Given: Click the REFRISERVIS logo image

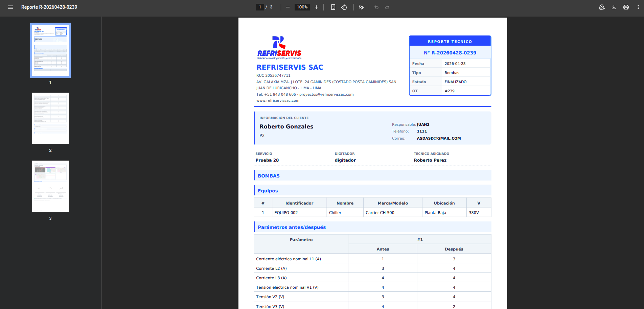Looking at the screenshot, I should pyautogui.click(x=279, y=48).
